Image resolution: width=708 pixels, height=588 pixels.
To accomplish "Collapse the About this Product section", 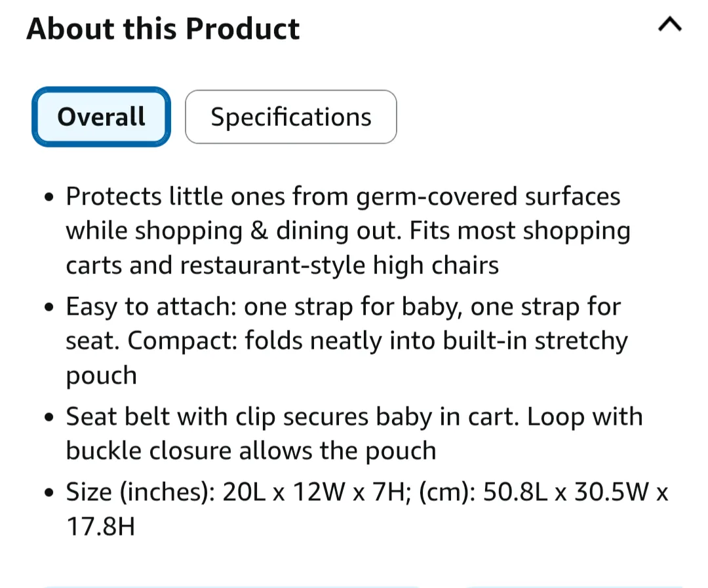I will click(x=670, y=25).
